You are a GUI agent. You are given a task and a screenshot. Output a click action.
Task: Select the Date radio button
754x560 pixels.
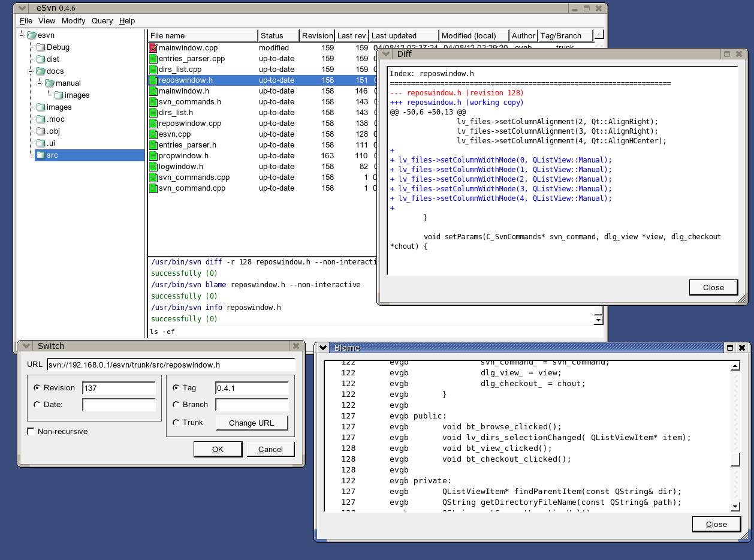tap(37, 404)
